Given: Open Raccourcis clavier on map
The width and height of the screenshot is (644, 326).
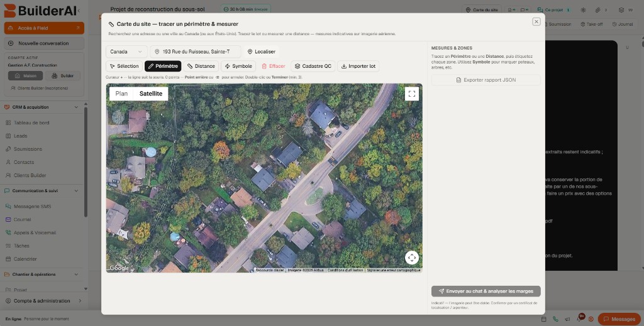Looking at the screenshot, I should (x=269, y=270).
